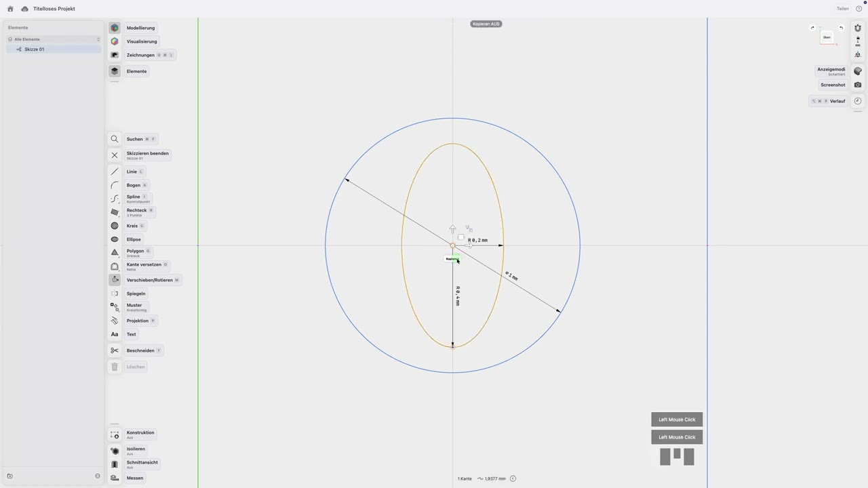Click the Titelloses Projekt title

point(54,9)
